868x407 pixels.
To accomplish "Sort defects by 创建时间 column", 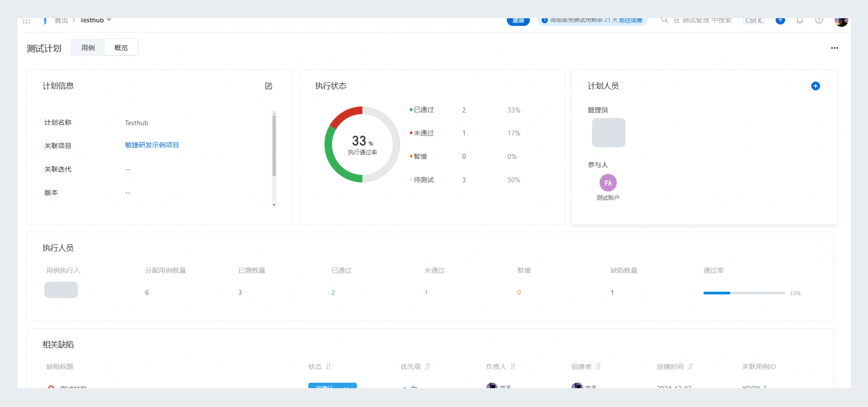I will [690, 367].
